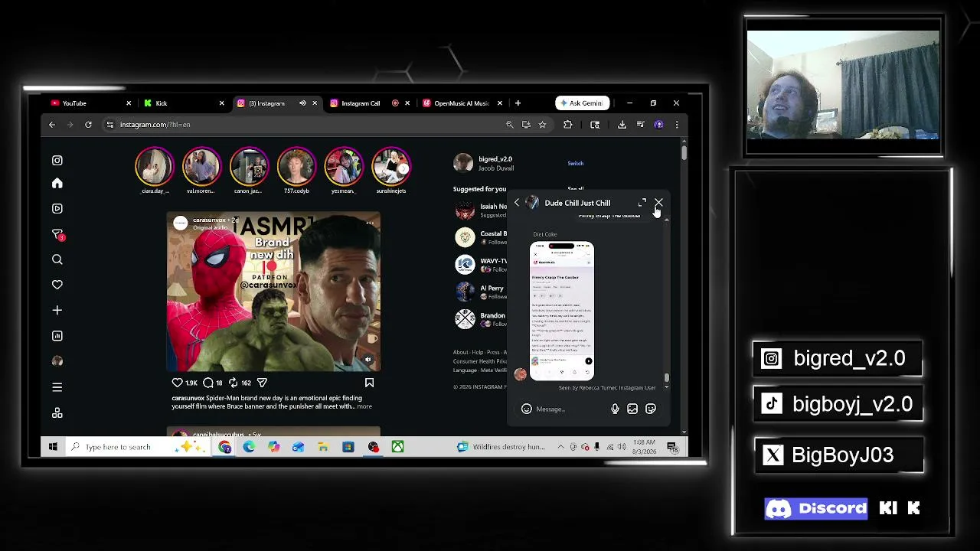Open Instagram Search from sidebar

(x=57, y=259)
